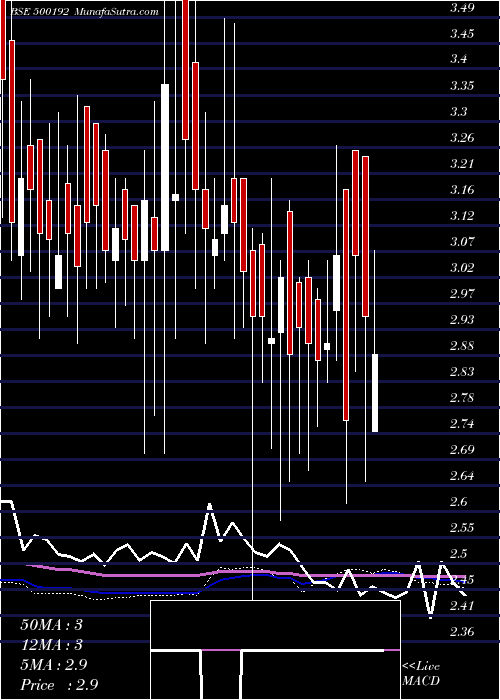Click the 3.3 price axis label

tap(459, 112)
